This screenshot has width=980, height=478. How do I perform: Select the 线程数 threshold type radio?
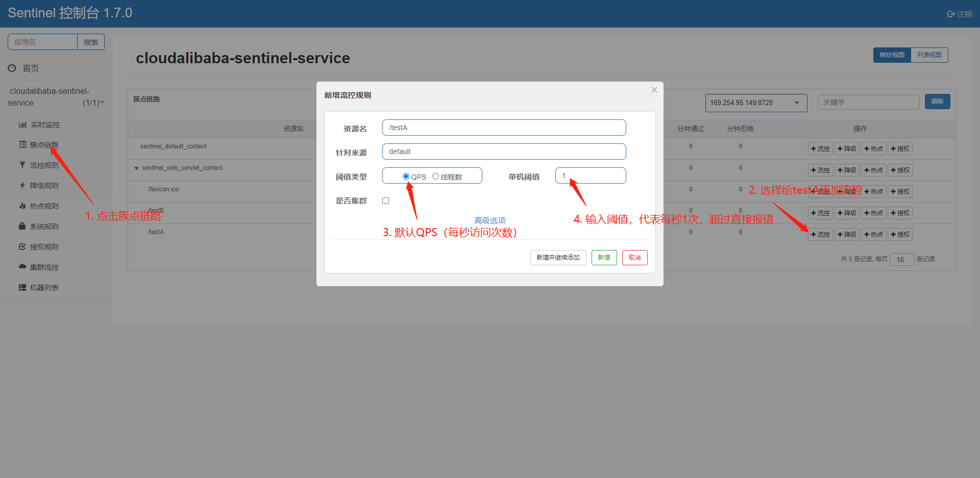[x=435, y=177]
